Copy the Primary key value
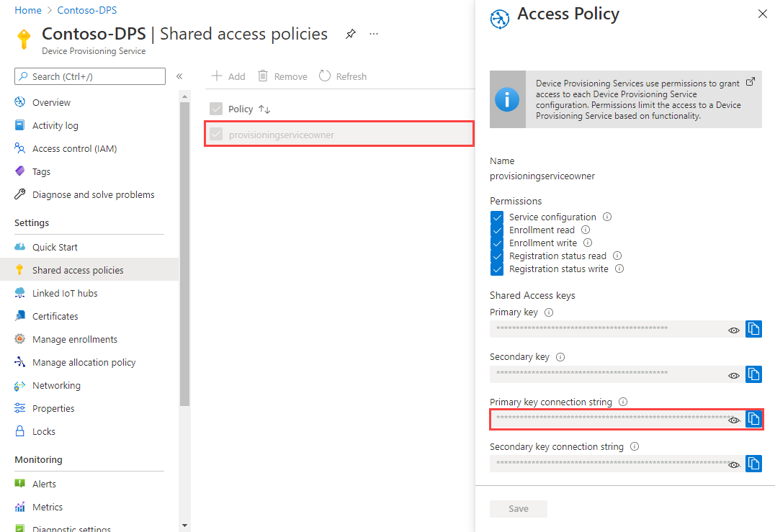The width and height of the screenshot is (775, 532). coord(753,329)
